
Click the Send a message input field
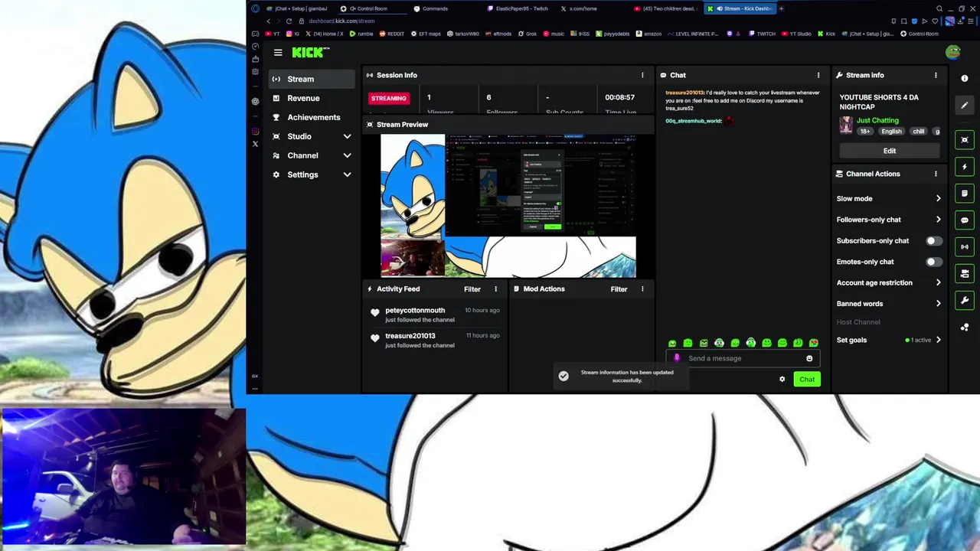point(743,358)
